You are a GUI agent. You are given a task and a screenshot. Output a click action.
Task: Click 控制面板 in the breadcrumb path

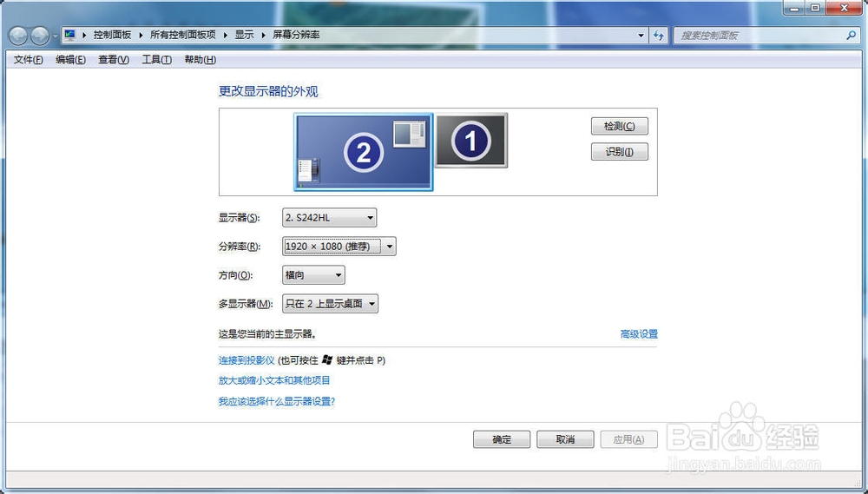pos(112,35)
